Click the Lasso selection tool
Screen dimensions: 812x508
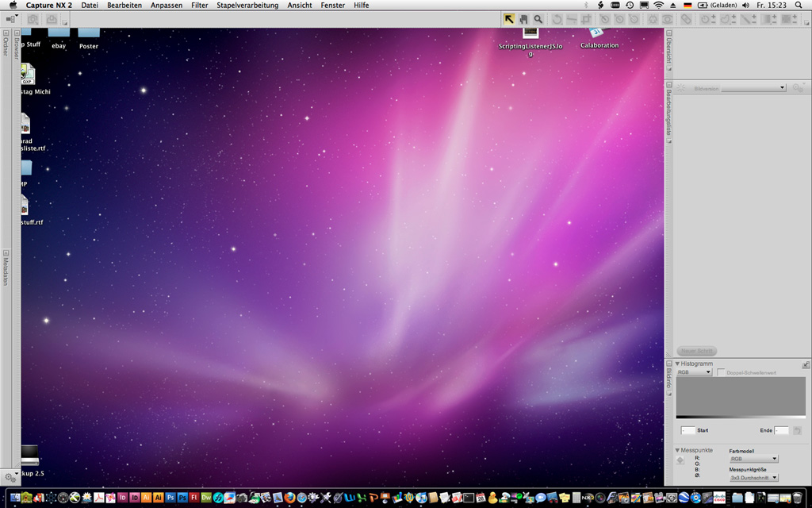pyautogui.click(x=728, y=19)
